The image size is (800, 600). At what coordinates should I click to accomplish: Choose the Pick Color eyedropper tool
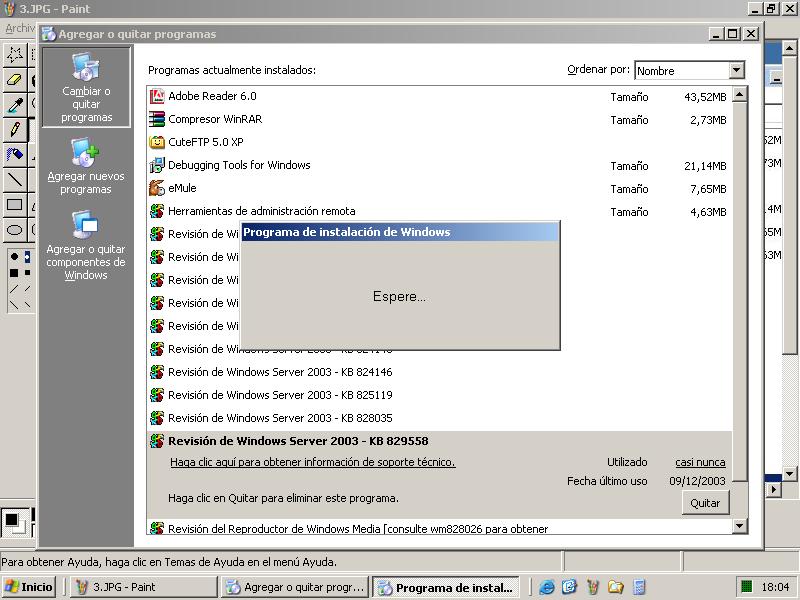tap(14, 105)
